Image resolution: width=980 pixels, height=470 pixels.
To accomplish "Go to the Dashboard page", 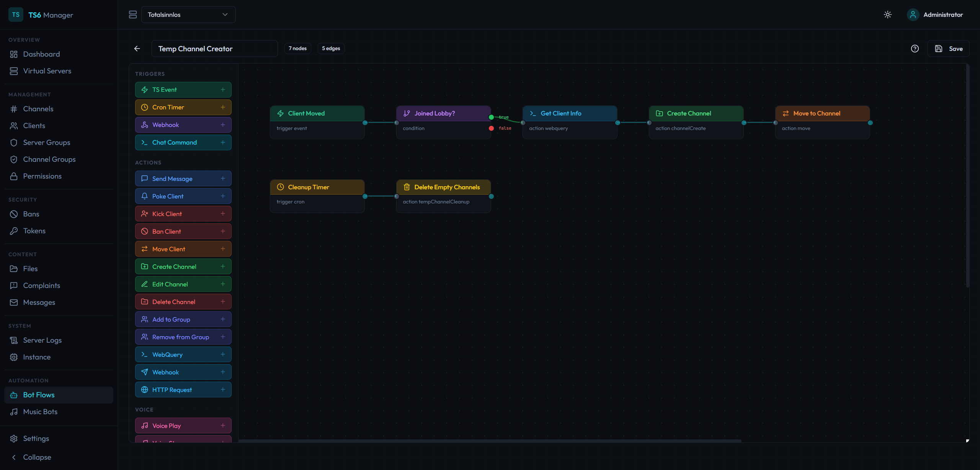I will coord(41,54).
